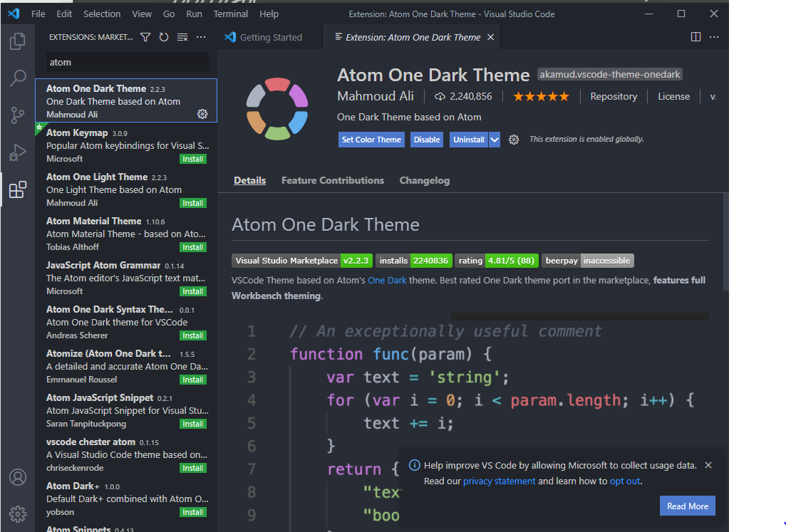Dismiss the usage data notification
The height and width of the screenshot is (532, 786).
click(708, 465)
